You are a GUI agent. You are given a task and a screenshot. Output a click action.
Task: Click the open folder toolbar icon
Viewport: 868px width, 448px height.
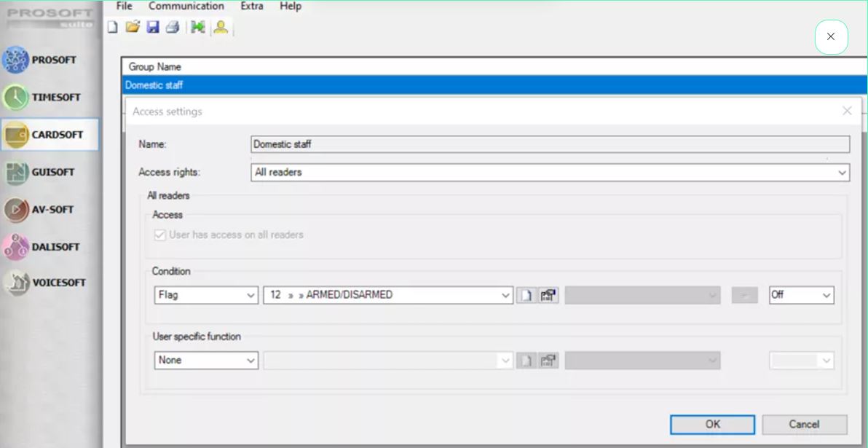pyautogui.click(x=132, y=28)
